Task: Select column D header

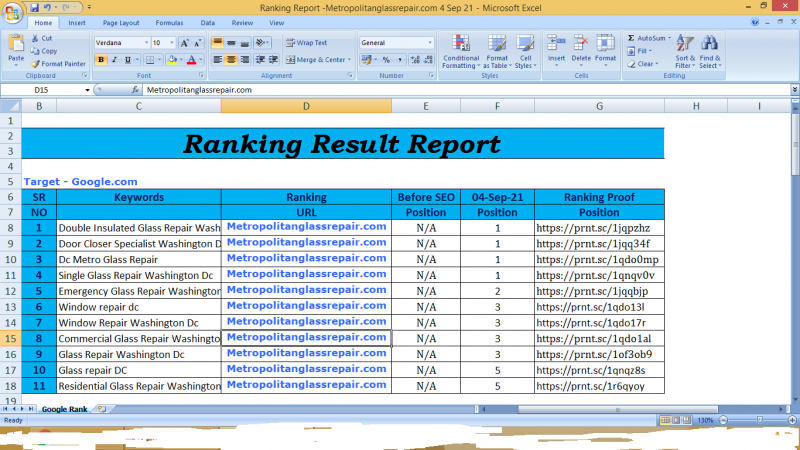Action: [x=306, y=106]
